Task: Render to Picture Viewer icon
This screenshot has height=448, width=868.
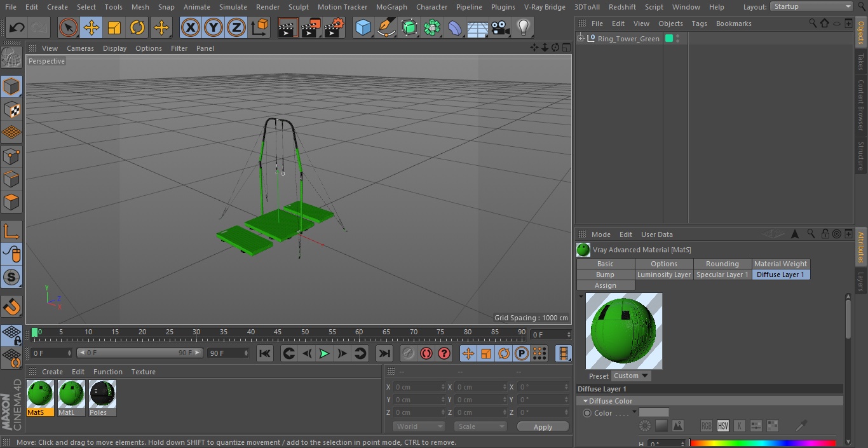Action: (x=311, y=28)
